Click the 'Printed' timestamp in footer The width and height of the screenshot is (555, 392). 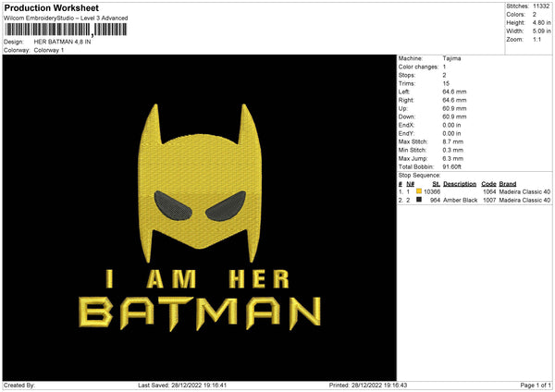(x=368, y=385)
